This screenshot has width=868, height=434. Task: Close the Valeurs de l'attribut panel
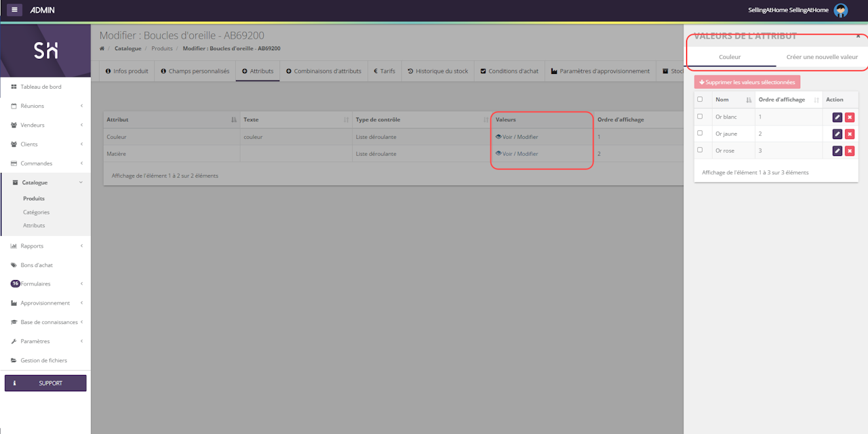click(858, 36)
